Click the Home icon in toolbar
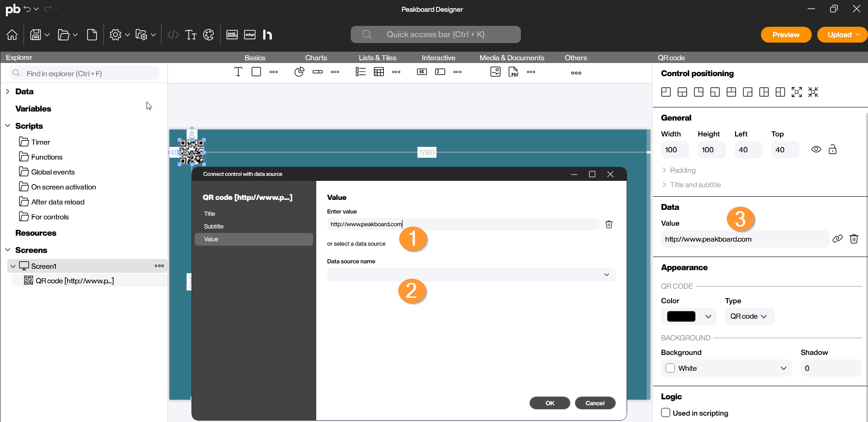 pos(12,35)
